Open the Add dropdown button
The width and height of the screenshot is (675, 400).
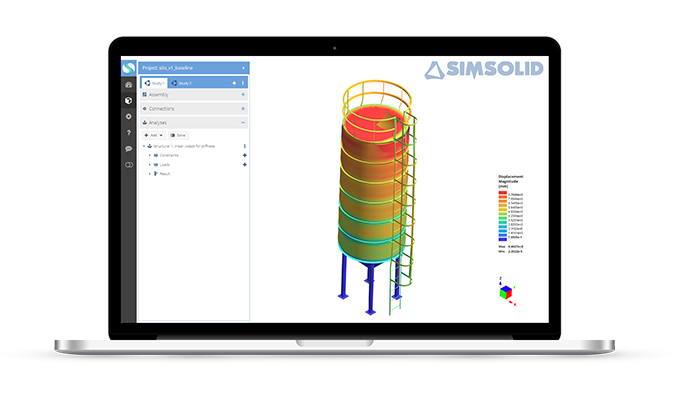pyautogui.click(x=154, y=134)
